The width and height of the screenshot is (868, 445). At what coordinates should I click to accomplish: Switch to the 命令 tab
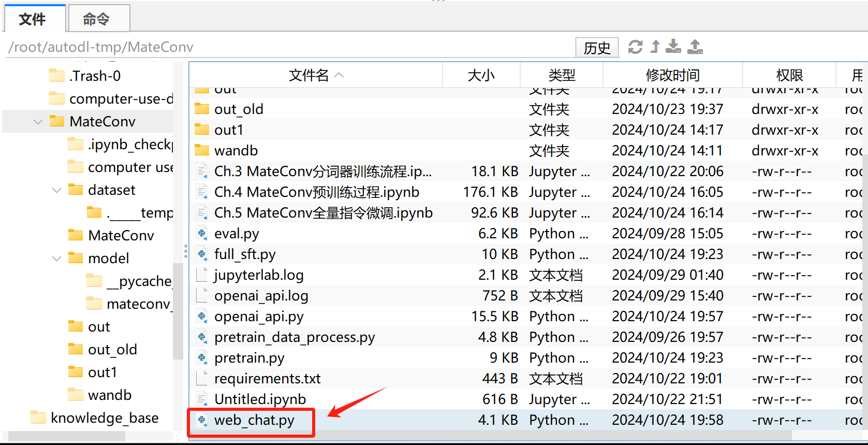(98, 19)
